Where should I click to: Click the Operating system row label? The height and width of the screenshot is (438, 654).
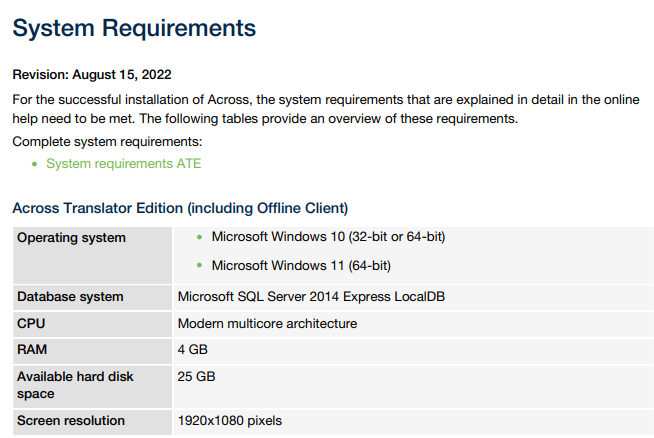pyautogui.click(x=71, y=238)
